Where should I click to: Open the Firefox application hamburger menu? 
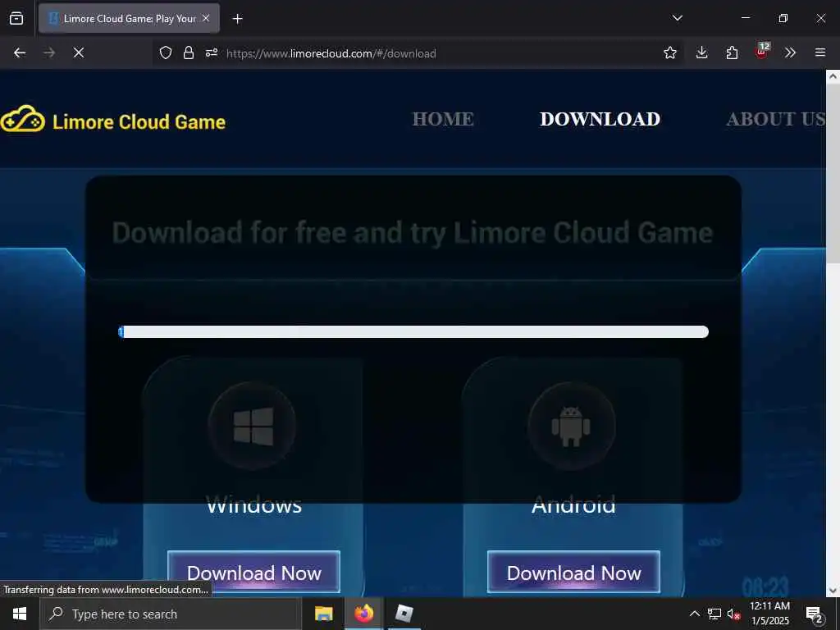(x=820, y=52)
